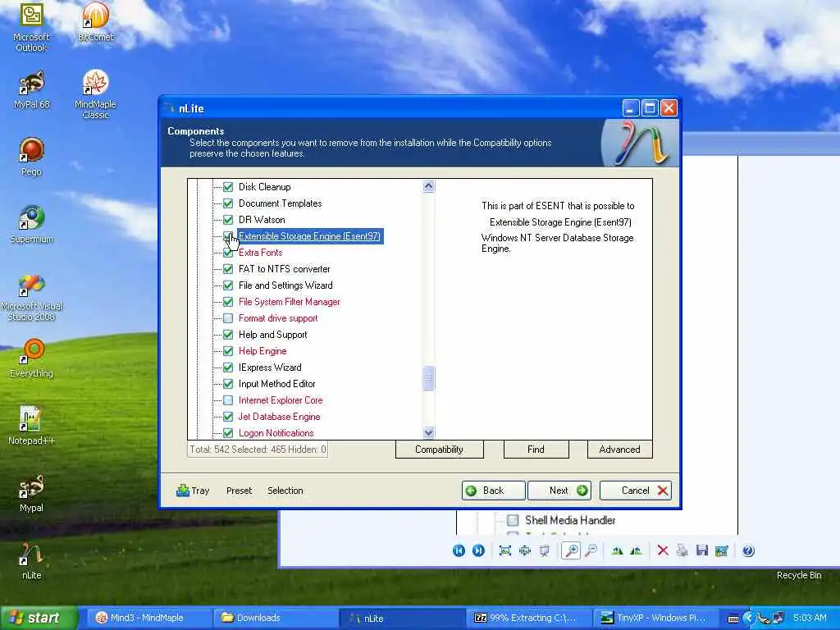Toggle Jet Database Engine checkbox
Viewport: 840px width, 630px height.
228,417
